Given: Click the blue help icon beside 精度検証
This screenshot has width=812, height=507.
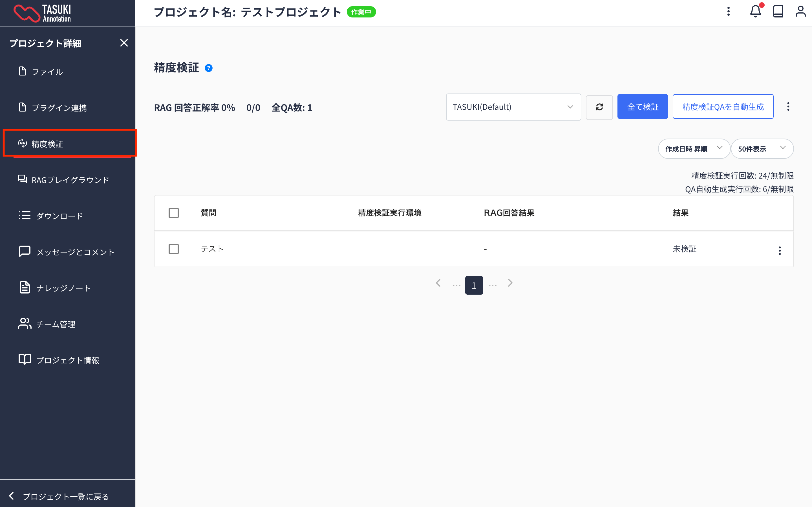Looking at the screenshot, I should (x=208, y=68).
